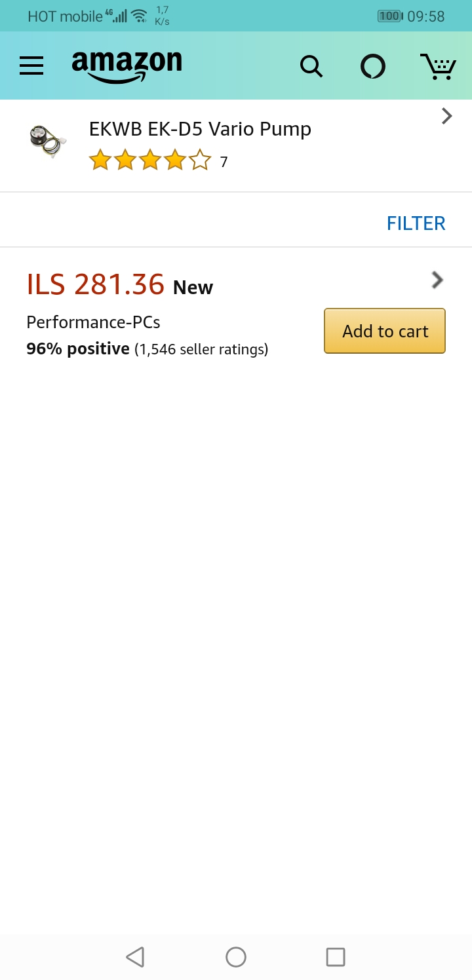Tap the Android home circle button
472x980 pixels.
click(x=236, y=957)
